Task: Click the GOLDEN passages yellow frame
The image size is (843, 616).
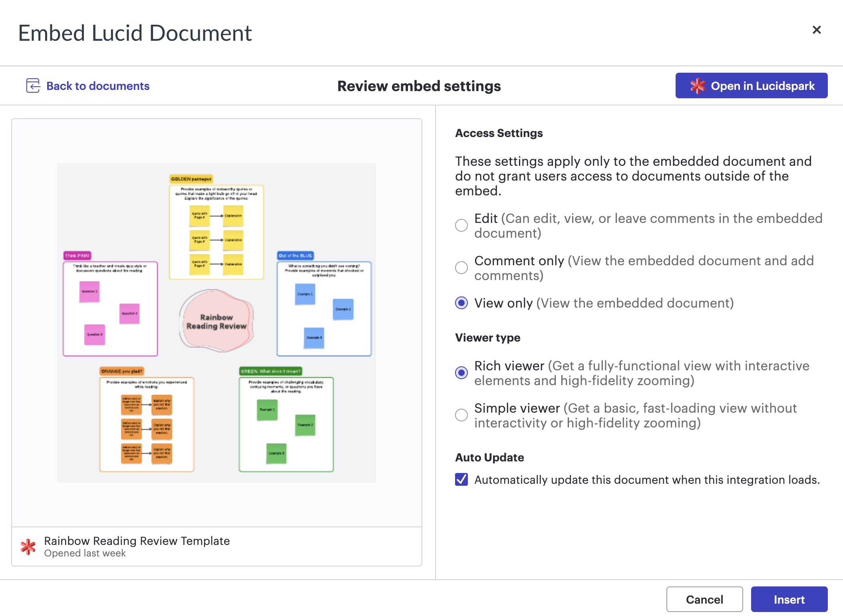Action: (216, 232)
